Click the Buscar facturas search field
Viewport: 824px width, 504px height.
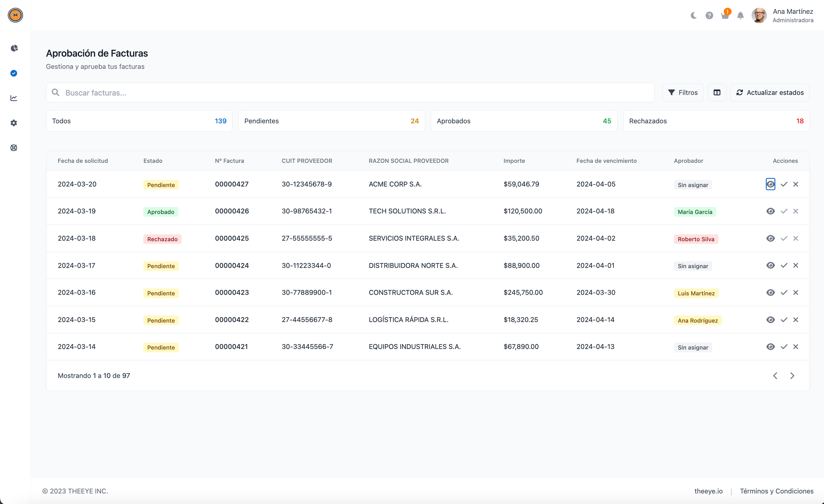[350, 93]
